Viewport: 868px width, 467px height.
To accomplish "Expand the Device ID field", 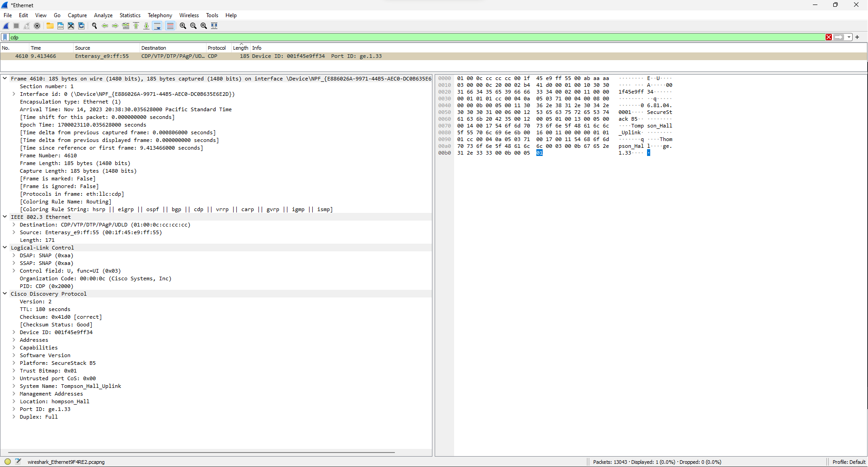I will [x=14, y=332].
